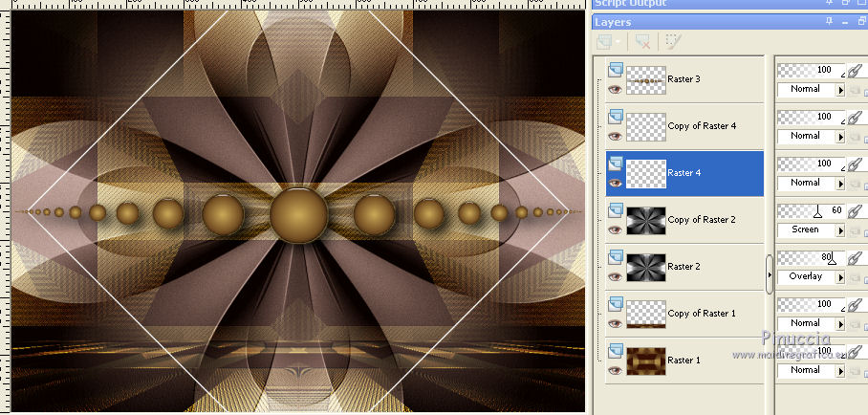The image size is (868, 415).
Task: Click the Layers palette float/restore icon
Action: [x=861, y=22]
